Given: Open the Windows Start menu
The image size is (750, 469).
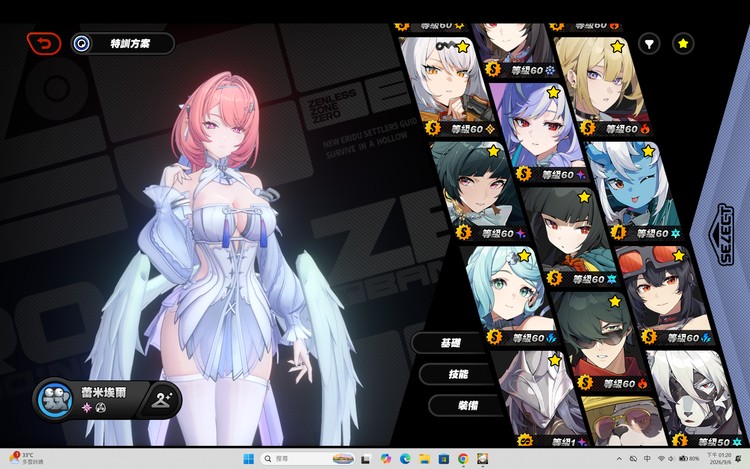Looking at the screenshot, I should click(248, 459).
